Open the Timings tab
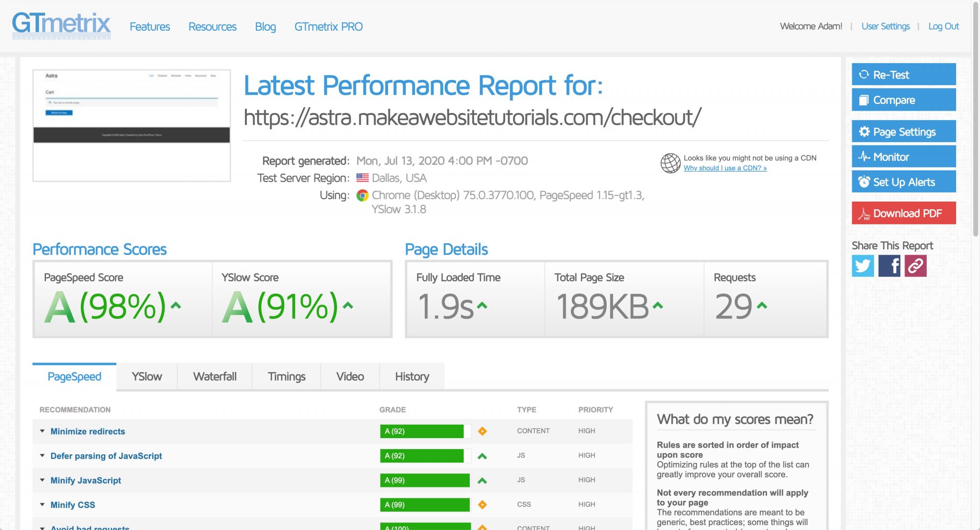This screenshot has width=980, height=530. tap(287, 376)
